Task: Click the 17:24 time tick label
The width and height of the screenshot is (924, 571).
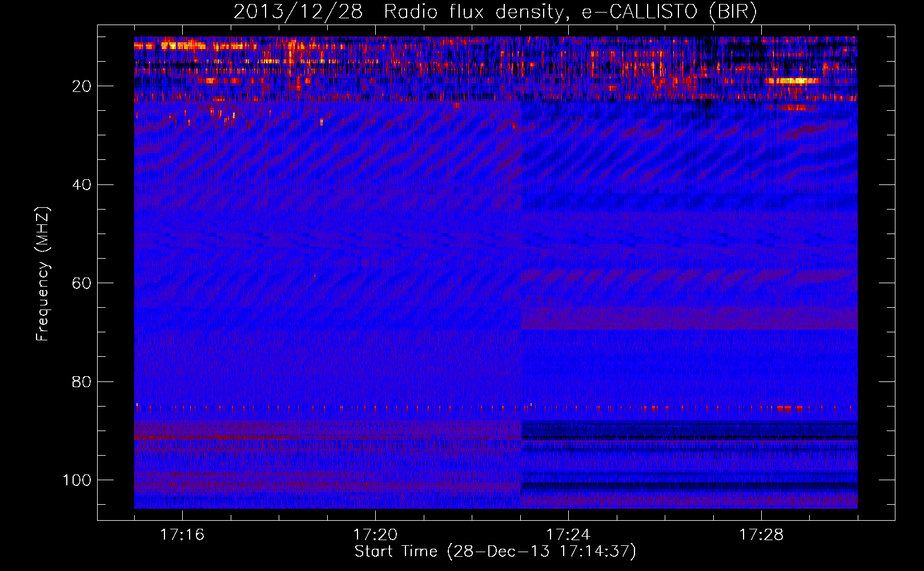Action: 568,535
